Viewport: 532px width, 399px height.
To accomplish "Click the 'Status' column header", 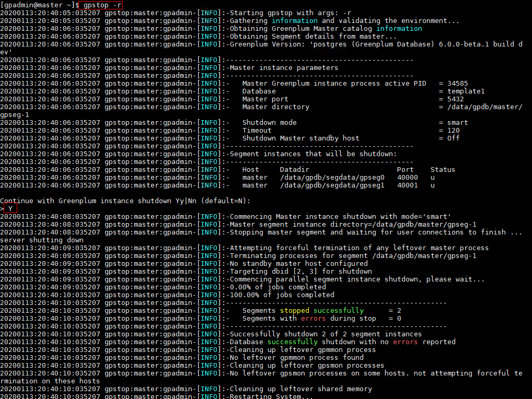I will [x=443, y=170].
